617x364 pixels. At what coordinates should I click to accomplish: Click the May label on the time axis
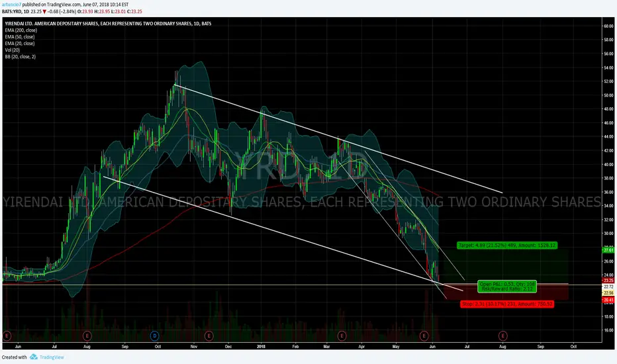[396, 347]
